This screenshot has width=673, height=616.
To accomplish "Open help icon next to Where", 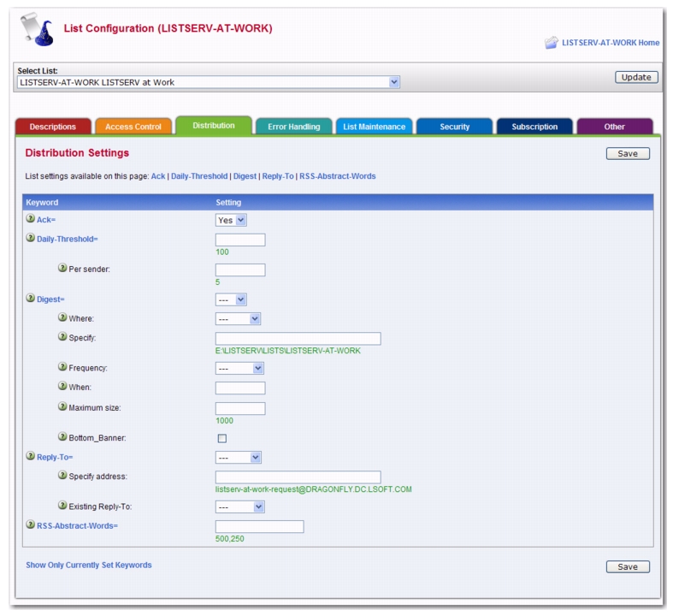I will click(x=62, y=317).
